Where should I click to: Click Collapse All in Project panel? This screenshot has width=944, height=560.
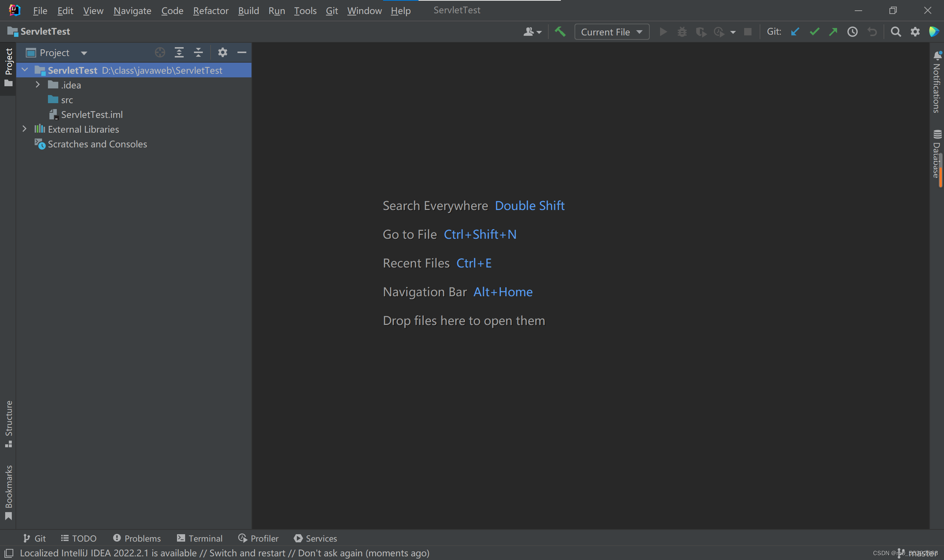(x=198, y=52)
